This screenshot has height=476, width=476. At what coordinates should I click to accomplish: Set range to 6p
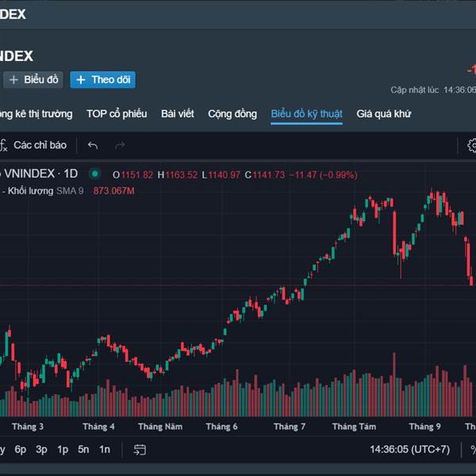[x=21, y=450]
